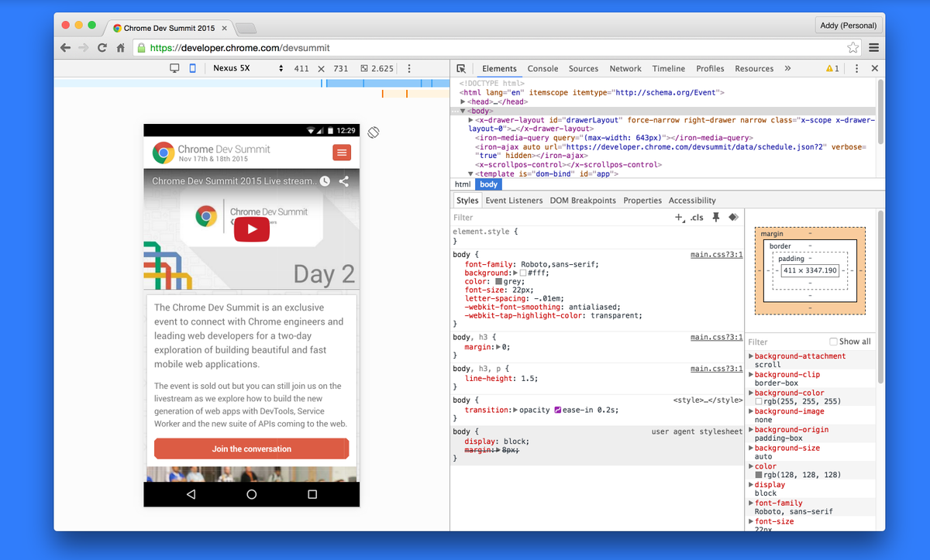Image resolution: width=930 pixels, height=560 pixels.
Task: Open the Sources panel tab
Action: pos(584,68)
